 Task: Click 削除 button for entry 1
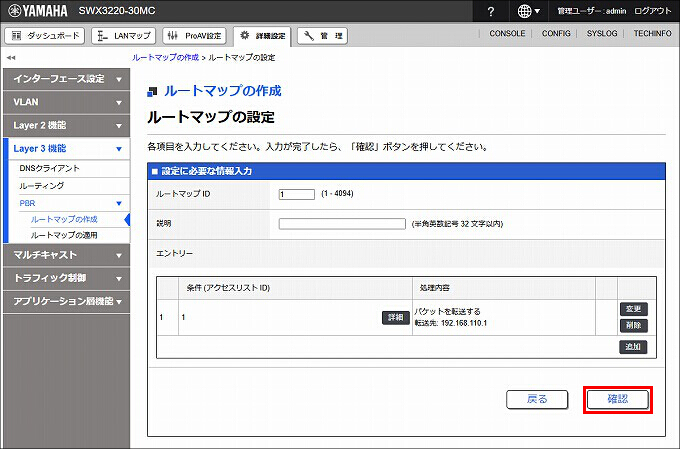pos(634,325)
